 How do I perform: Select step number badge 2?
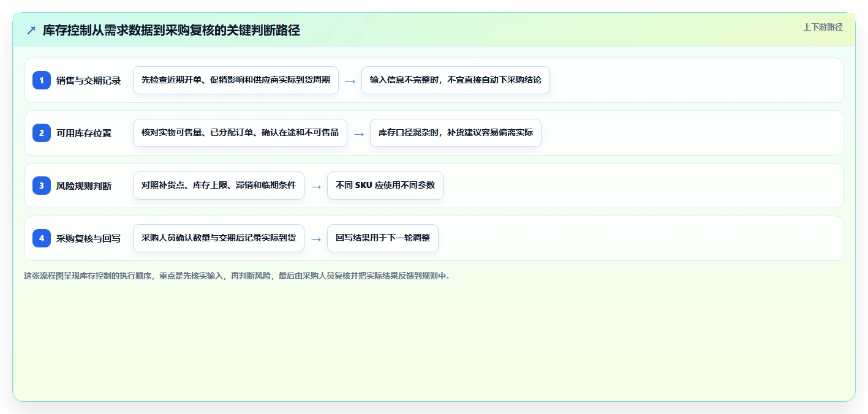point(42,133)
